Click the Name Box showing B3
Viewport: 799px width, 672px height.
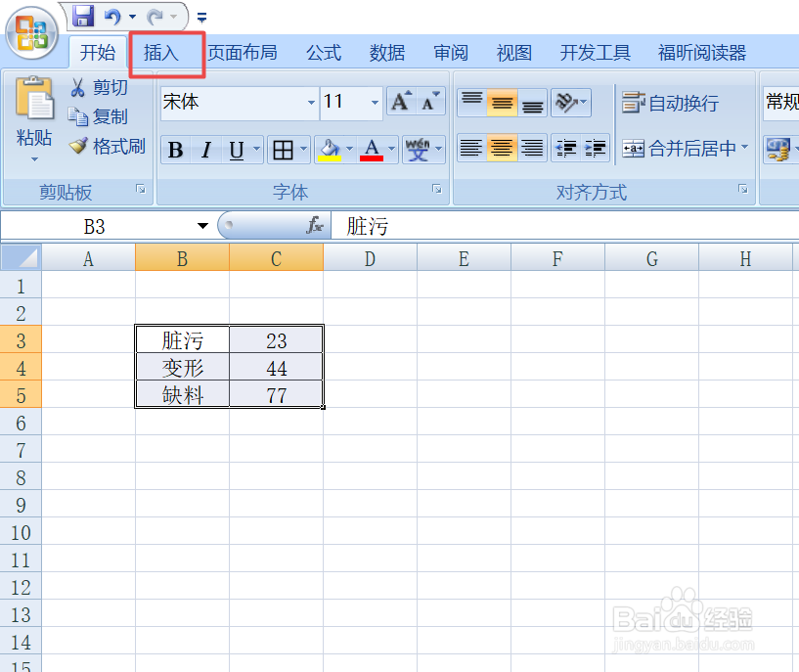[95, 226]
